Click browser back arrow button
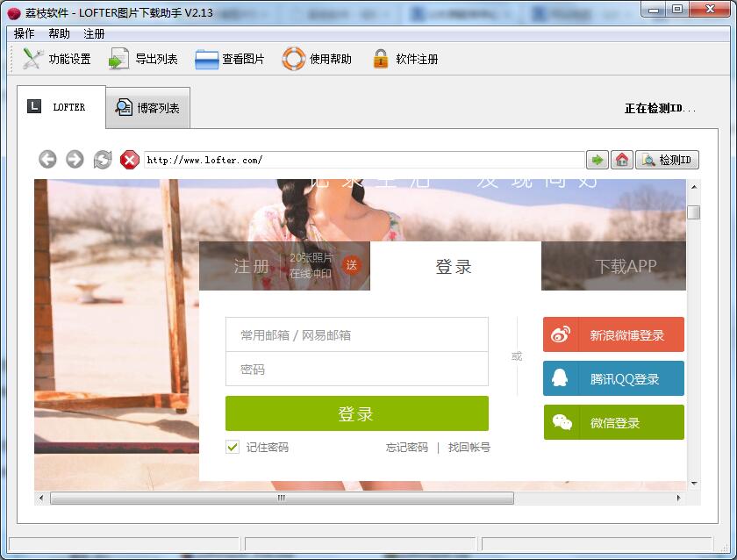The width and height of the screenshot is (737, 560). pyautogui.click(x=48, y=159)
